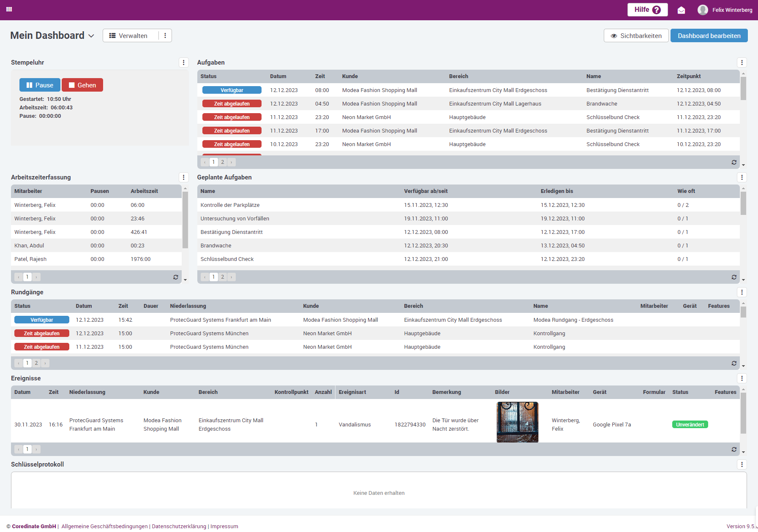
Task: Open the Schlüsselprotokoll widget options menu
Action: pos(742,464)
